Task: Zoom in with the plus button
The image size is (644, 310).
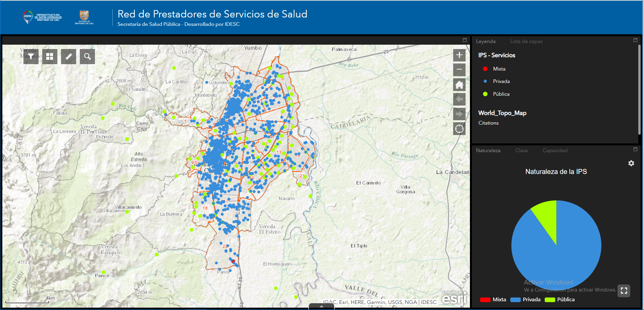Action: (x=459, y=55)
